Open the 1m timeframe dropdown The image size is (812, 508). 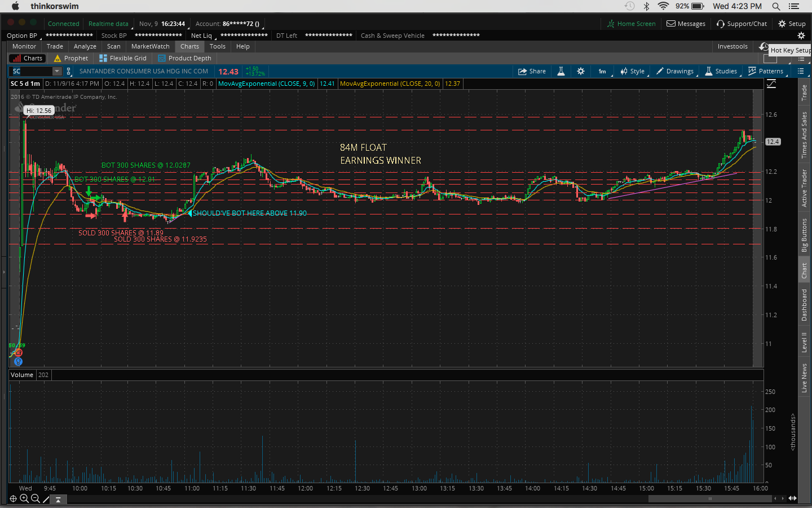[x=602, y=71]
